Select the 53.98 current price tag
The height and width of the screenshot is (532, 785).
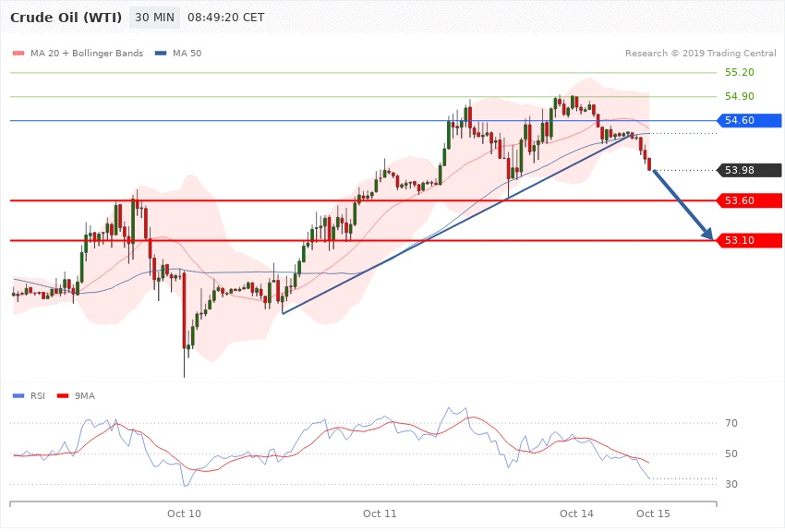pyautogui.click(x=749, y=170)
